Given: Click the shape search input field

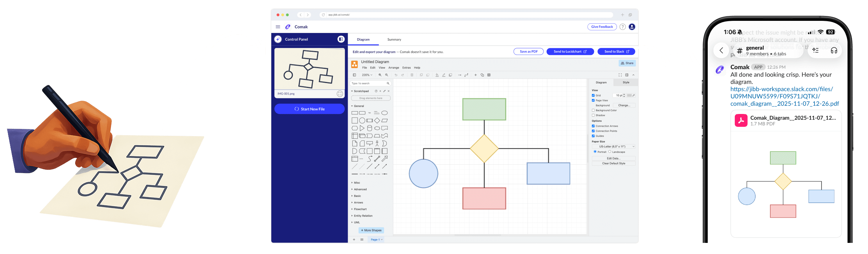Looking at the screenshot, I should [x=368, y=83].
